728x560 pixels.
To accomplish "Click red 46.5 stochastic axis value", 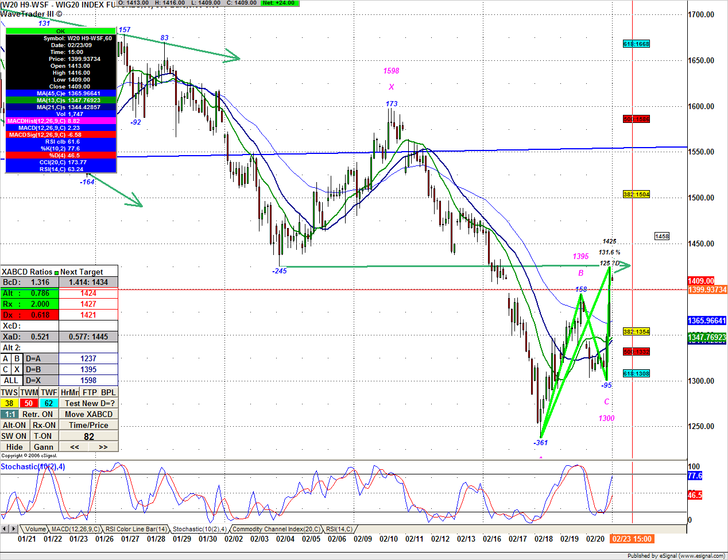I will (695, 495).
